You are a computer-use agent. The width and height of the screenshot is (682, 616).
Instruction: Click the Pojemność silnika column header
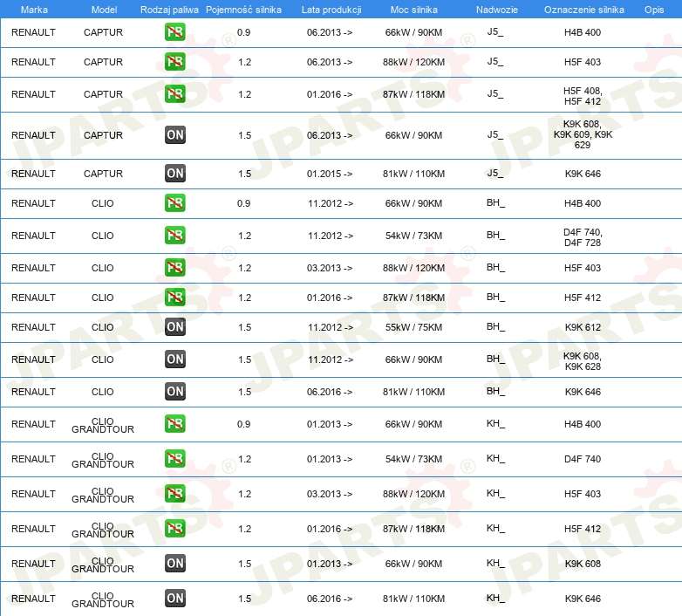243,10
